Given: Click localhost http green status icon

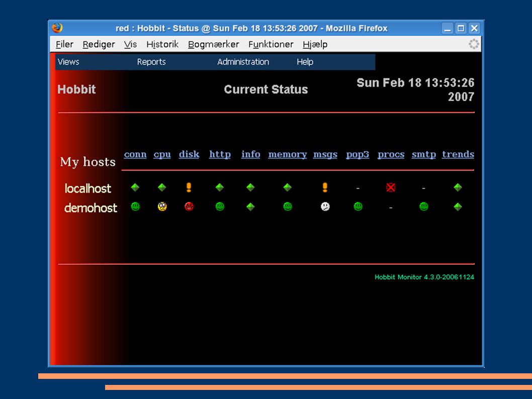Looking at the screenshot, I should (220, 188).
